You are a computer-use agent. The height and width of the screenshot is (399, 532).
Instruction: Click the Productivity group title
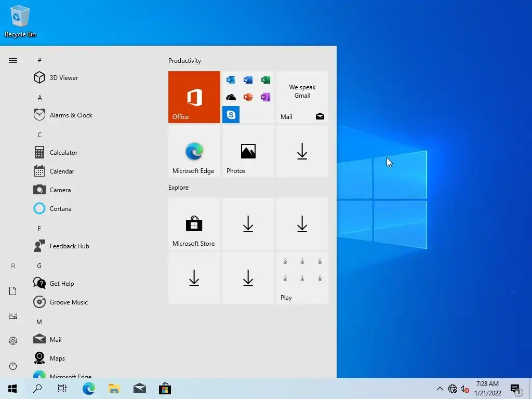point(184,61)
